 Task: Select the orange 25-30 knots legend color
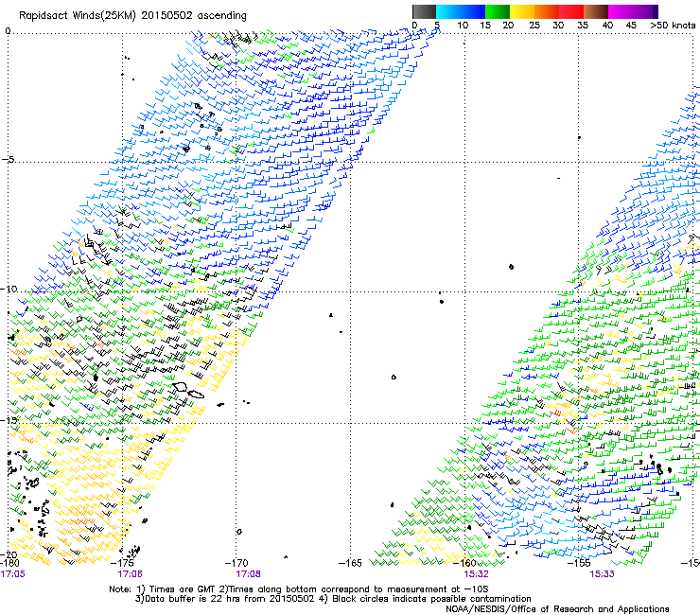(x=547, y=11)
